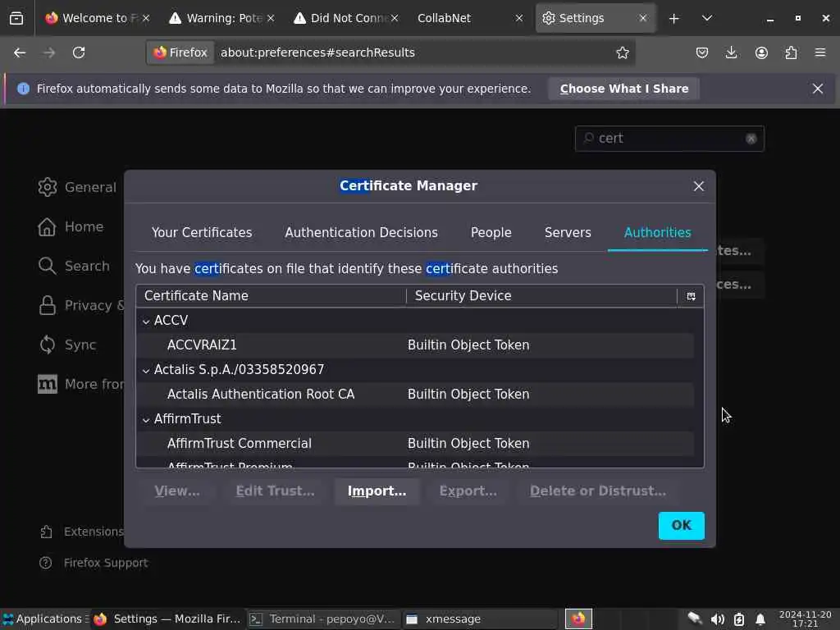840x630 pixels.
Task: Go back with the back arrow
Action: pyautogui.click(x=20, y=52)
